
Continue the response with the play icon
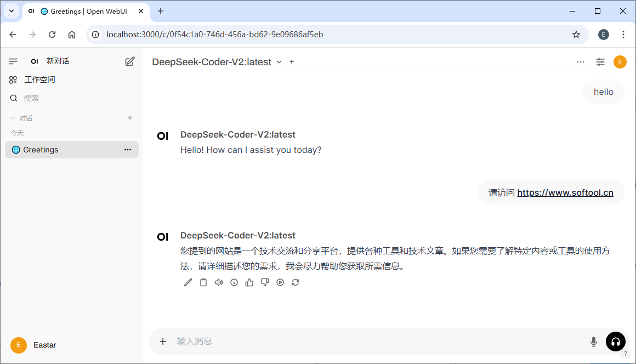(280, 282)
